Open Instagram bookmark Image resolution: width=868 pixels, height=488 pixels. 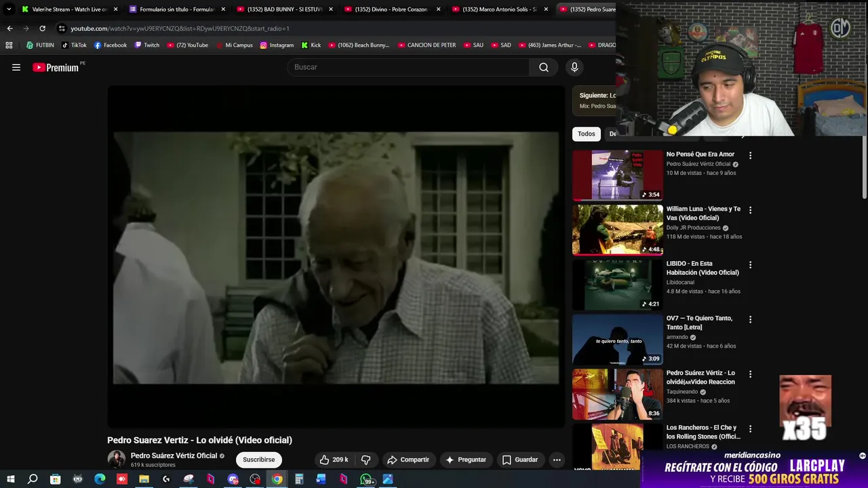click(277, 45)
